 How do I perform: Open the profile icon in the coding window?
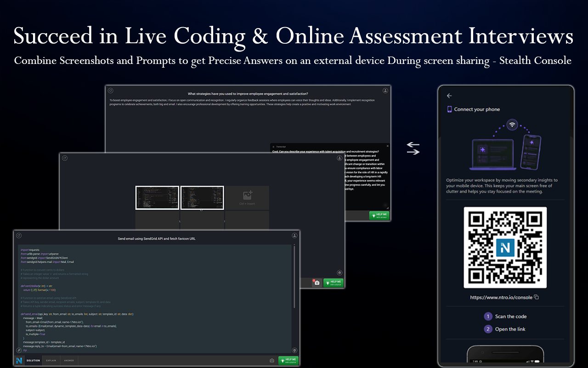(294, 236)
